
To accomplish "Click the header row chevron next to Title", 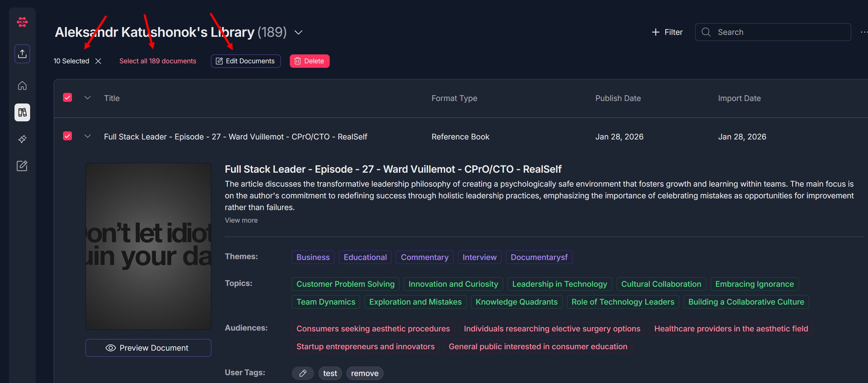I will click(x=88, y=98).
